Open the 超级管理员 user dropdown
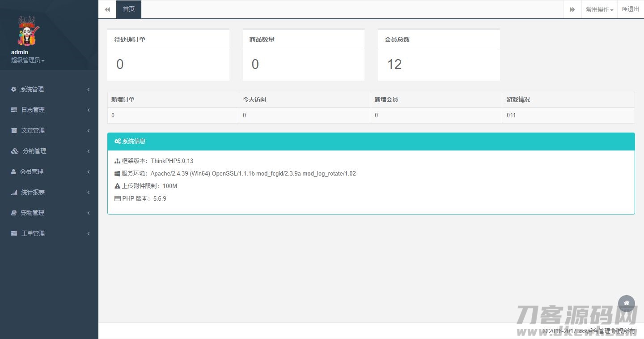This screenshot has width=644, height=339. [x=28, y=60]
